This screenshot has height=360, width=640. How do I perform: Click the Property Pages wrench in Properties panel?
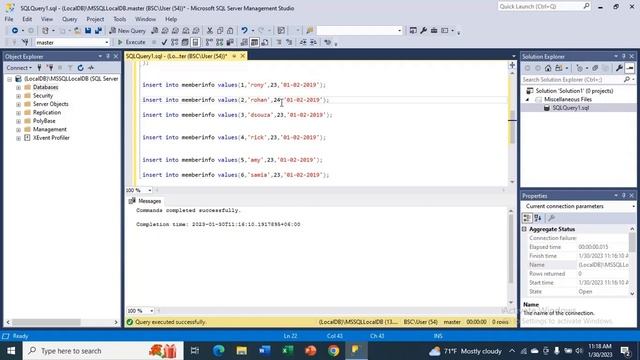[551, 218]
